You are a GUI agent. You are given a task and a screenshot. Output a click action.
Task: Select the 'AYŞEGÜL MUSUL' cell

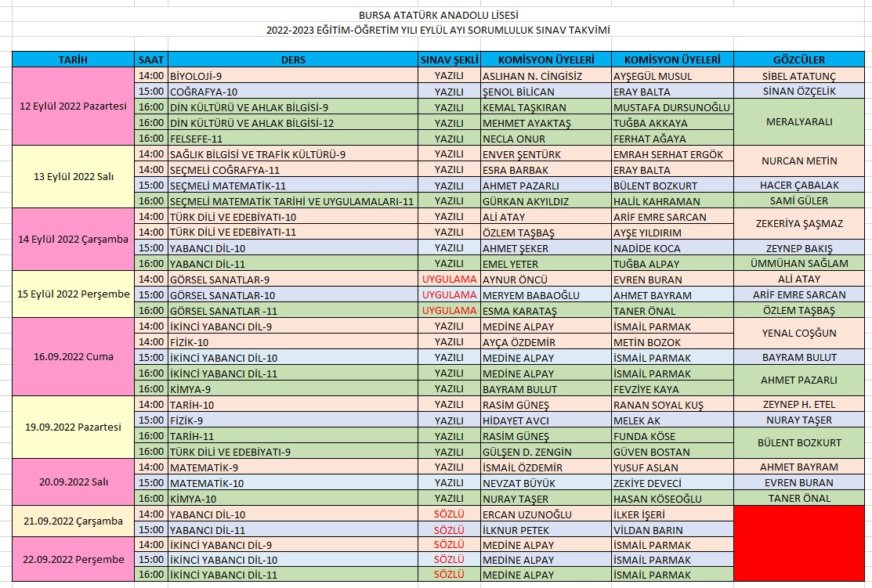point(672,76)
